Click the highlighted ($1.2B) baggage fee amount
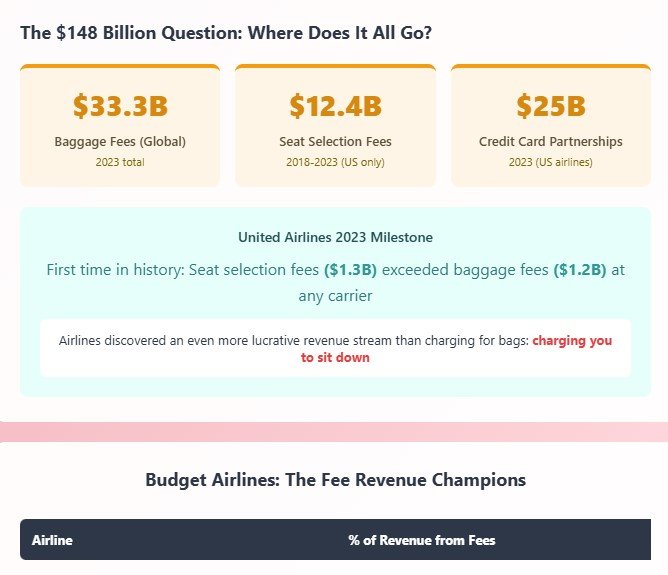Viewport: 668px width, 575px height. pos(579,270)
